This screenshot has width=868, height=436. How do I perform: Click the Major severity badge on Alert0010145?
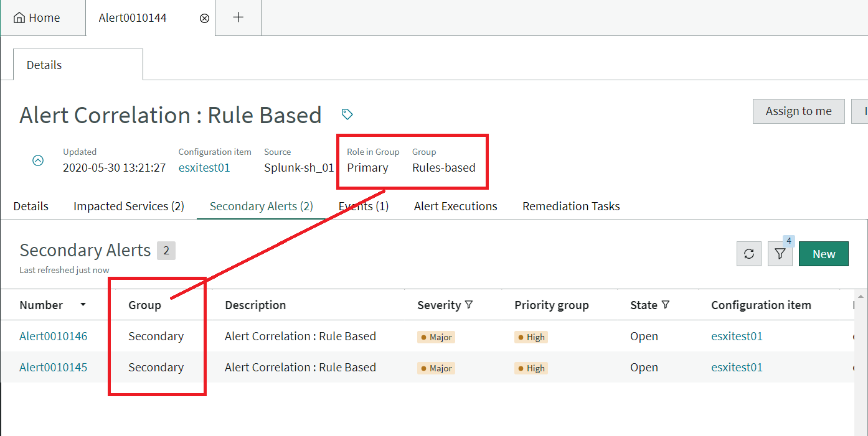pos(436,368)
